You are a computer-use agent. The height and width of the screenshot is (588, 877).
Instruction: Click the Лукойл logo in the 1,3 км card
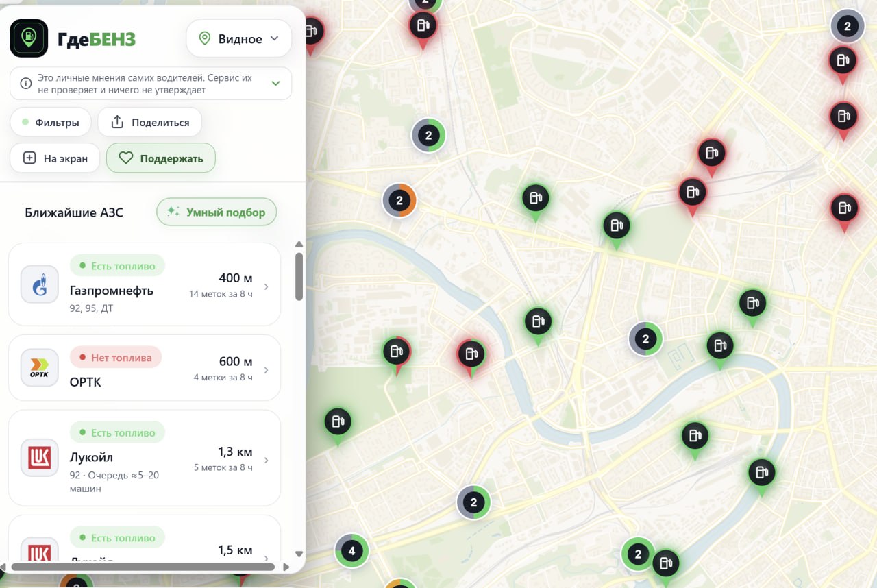(x=40, y=458)
